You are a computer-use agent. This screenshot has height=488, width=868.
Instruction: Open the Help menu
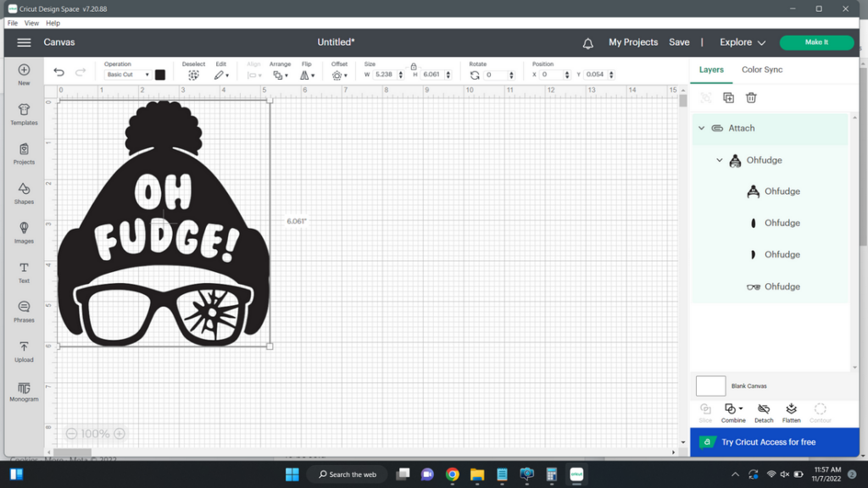53,23
